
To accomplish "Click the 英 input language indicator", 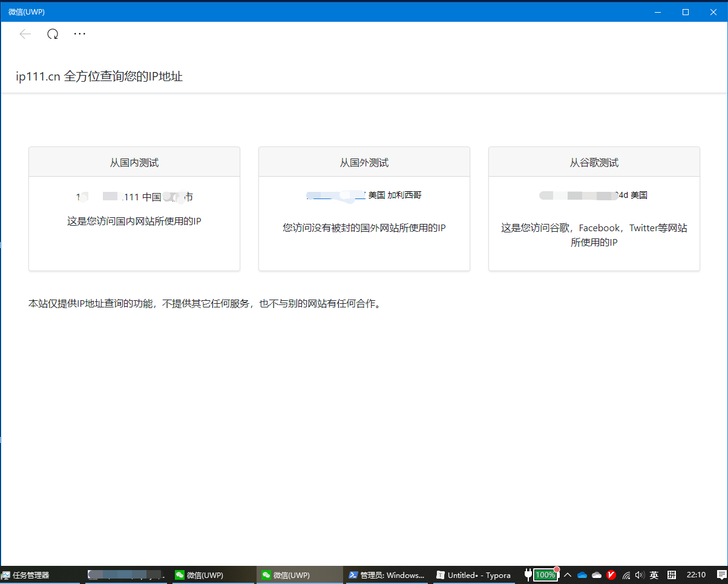I will 654,575.
